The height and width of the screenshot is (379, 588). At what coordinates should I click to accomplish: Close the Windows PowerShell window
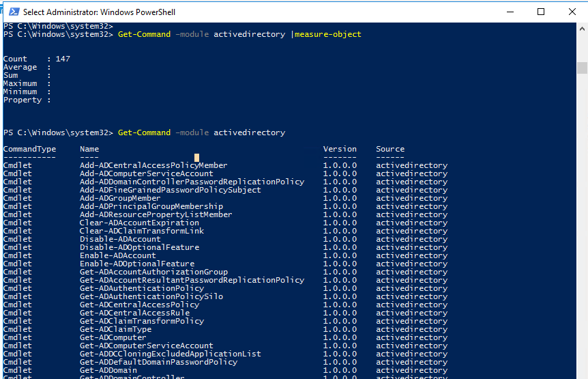click(x=572, y=12)
